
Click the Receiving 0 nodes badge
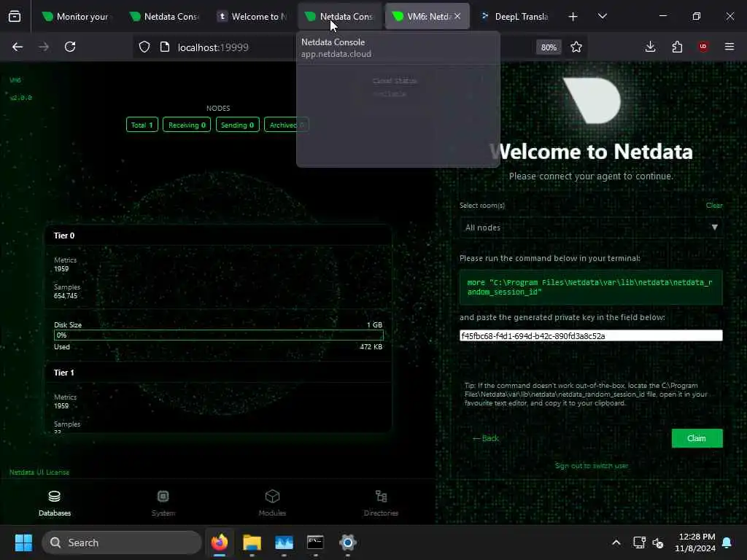[x=187, y=125]
